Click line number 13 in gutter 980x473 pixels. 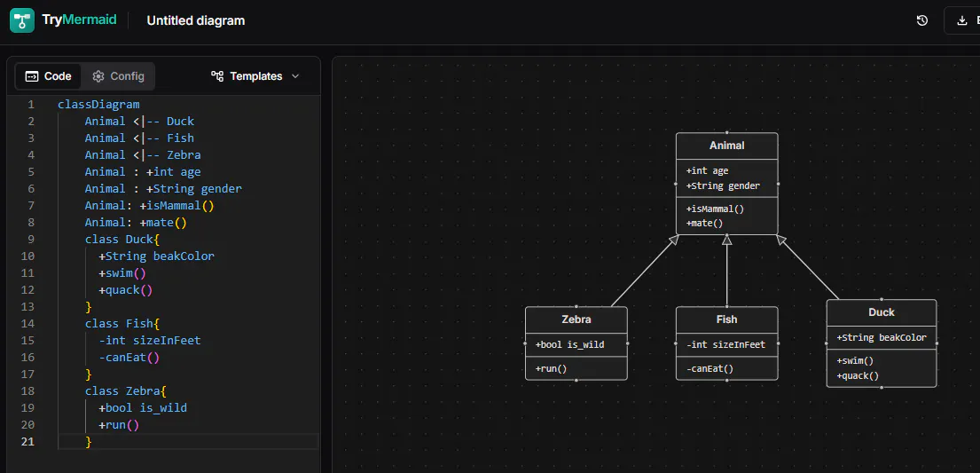(x=27, y=307)
